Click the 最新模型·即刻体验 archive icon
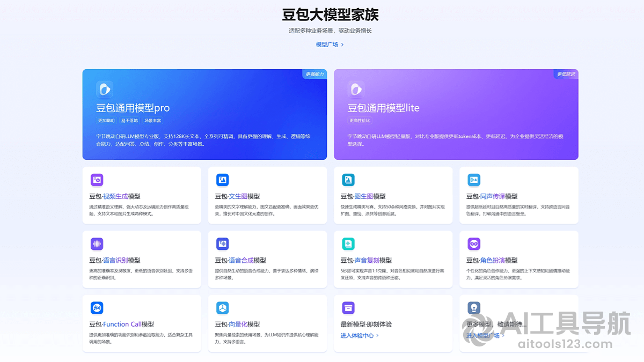 click(x=348, y=308)
